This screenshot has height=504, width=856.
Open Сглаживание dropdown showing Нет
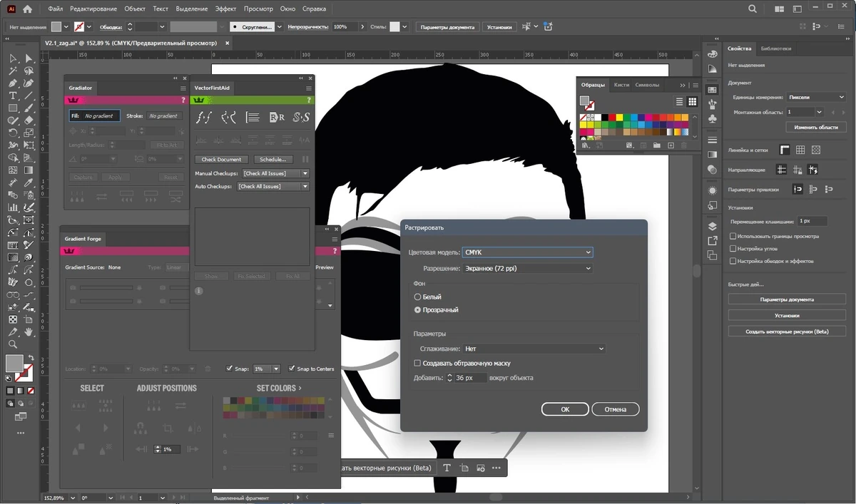(x=534, y=349)
